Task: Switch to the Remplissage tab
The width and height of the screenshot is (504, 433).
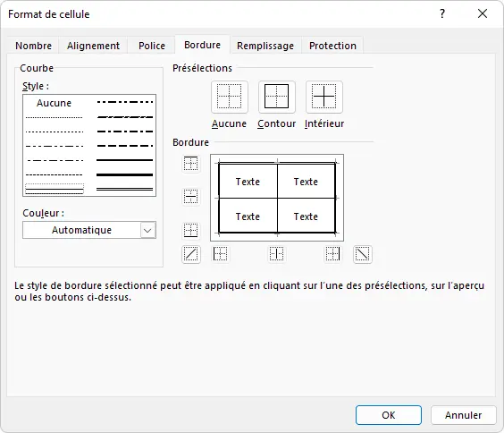Action: [265, 46]
